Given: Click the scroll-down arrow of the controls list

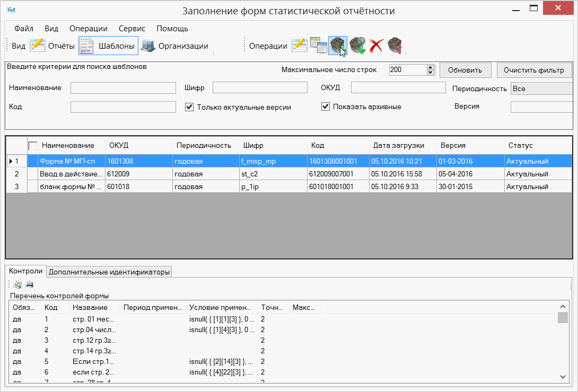Looking at the screenshot, I should coord(563,377).
